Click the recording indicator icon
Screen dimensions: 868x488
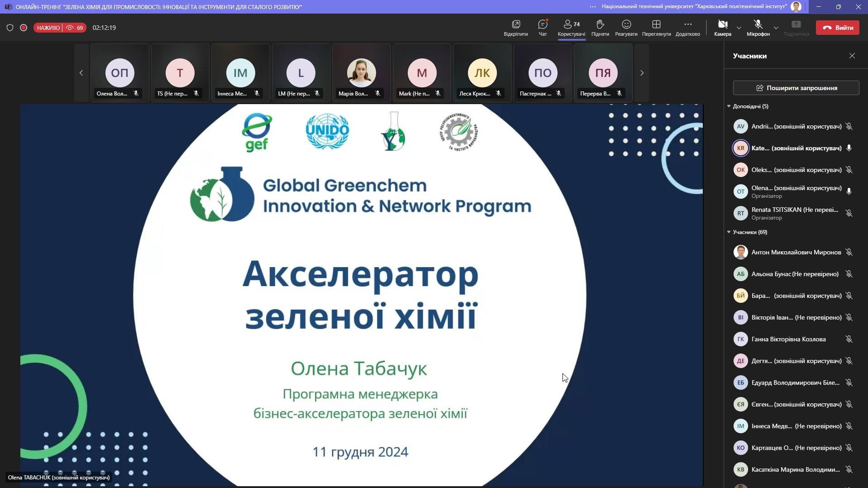(24, 28)
